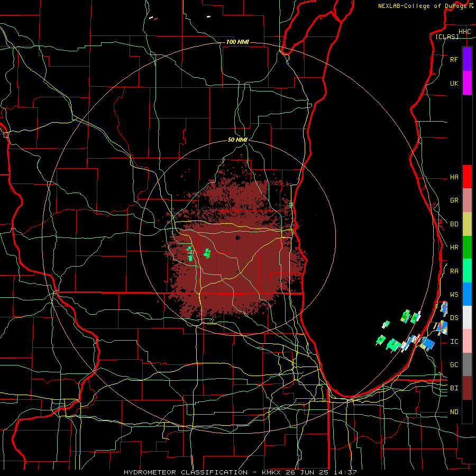
Task: Click the purple RF color swatch in legend
Action: pos(467,59)
